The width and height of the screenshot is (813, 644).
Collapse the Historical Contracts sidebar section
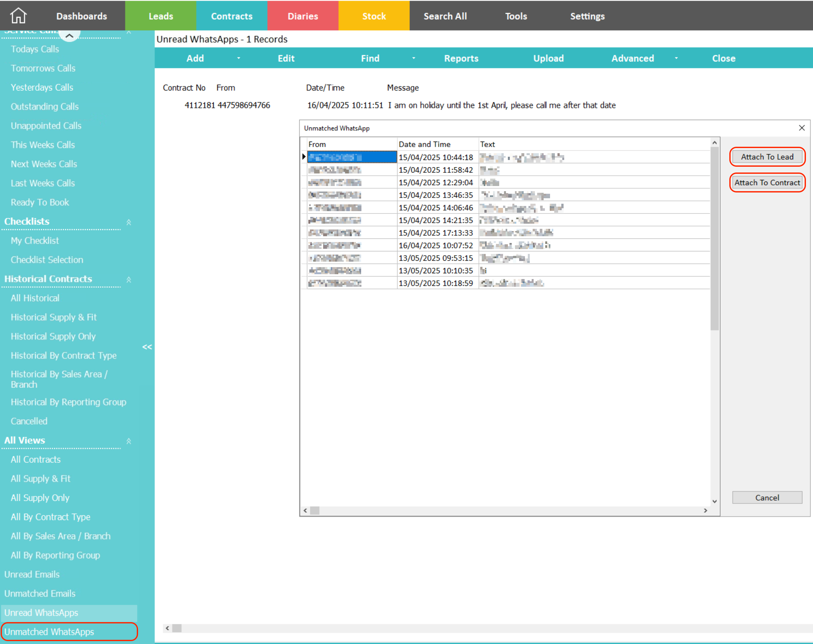click(x=129, y=280)
